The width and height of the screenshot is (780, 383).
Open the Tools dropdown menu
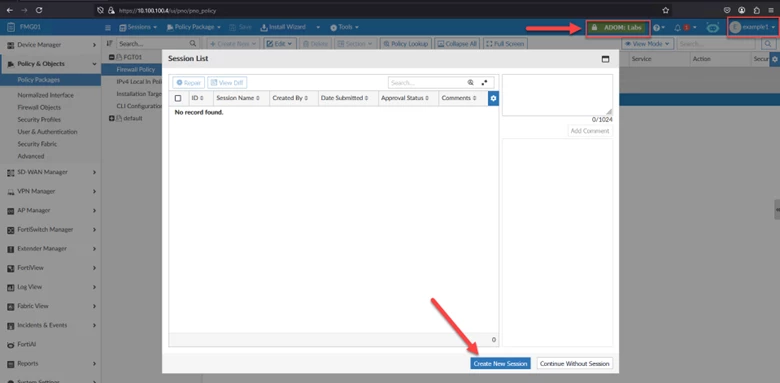point(344,27)
